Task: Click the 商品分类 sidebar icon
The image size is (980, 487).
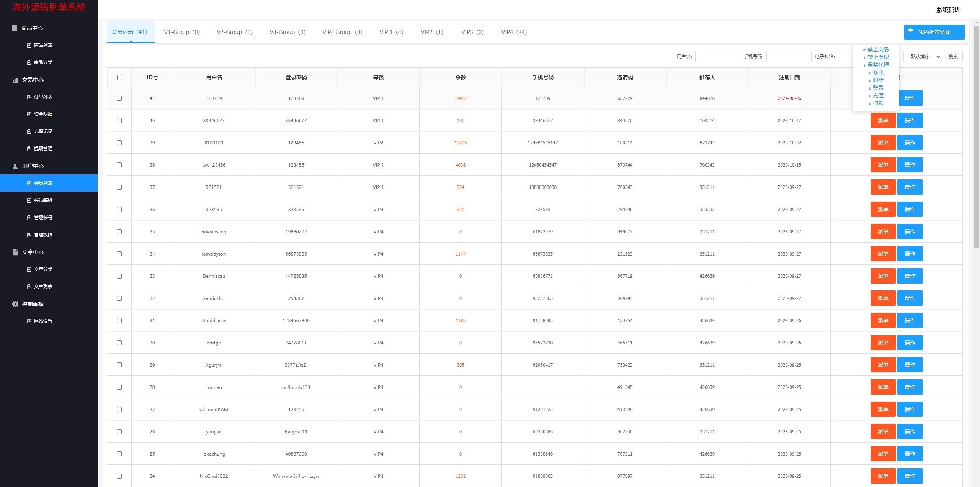Action: tap(29, 62)
